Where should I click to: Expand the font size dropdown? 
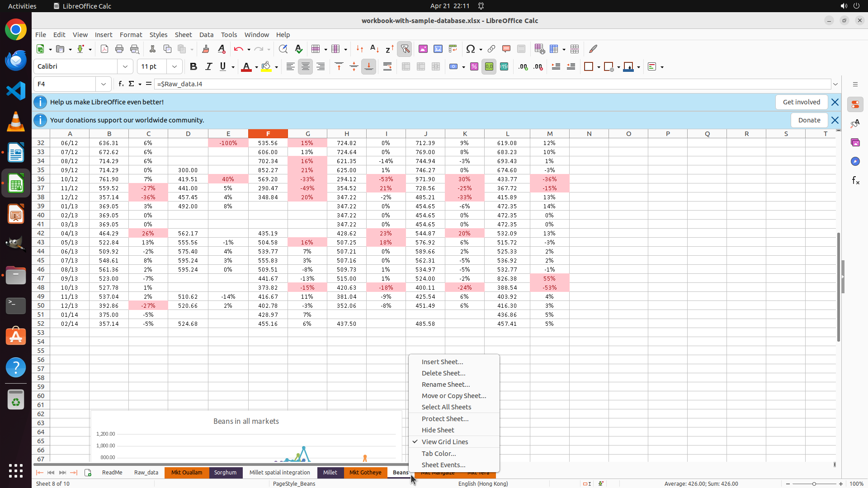pyautogui.click(x=174, y=67)
